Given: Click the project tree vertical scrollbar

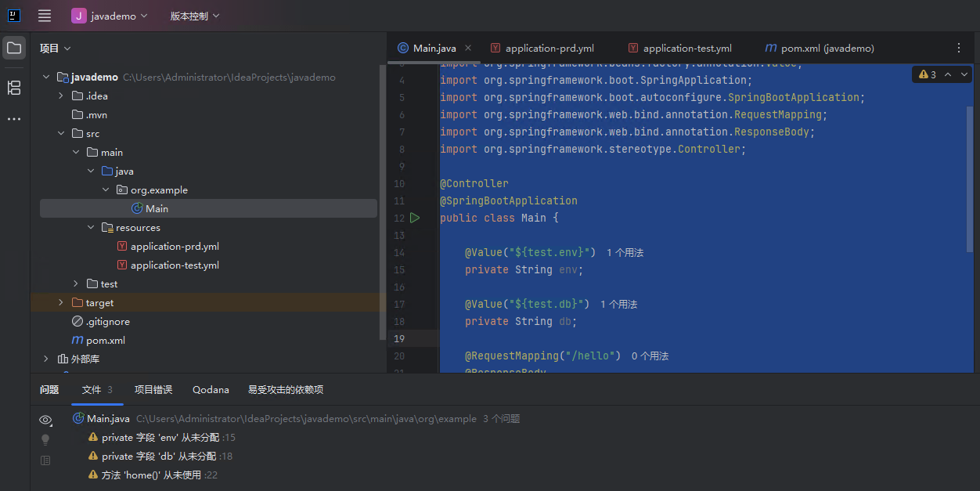Looking at the screenshot, I should click(x=382, y=204).
